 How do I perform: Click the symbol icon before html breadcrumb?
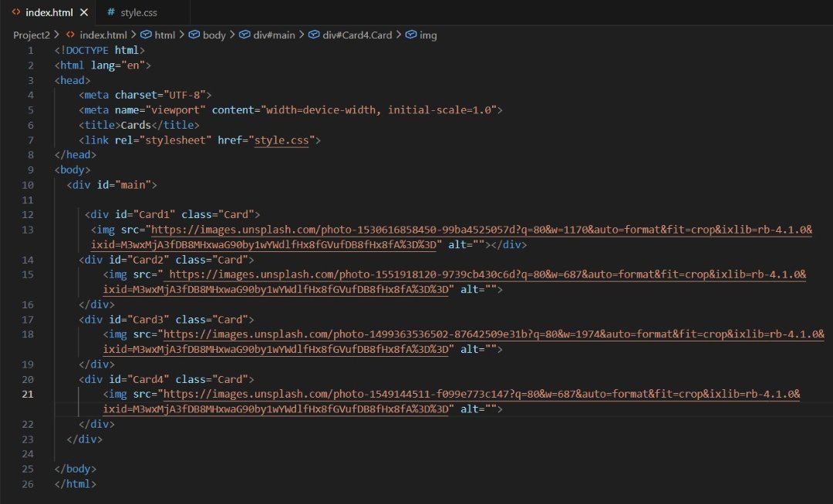point(146,35)
